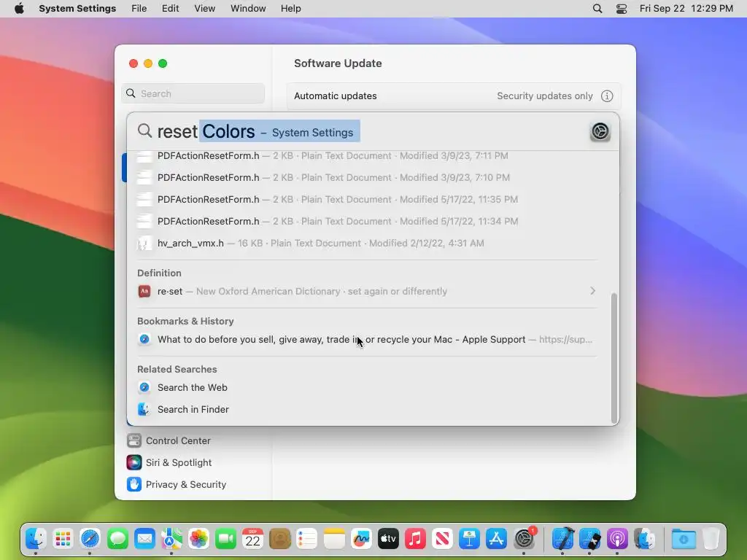Open Trash in the dock
Viewport: 747px width, 560px height.
pyautogui.click(x=711, y=539)
